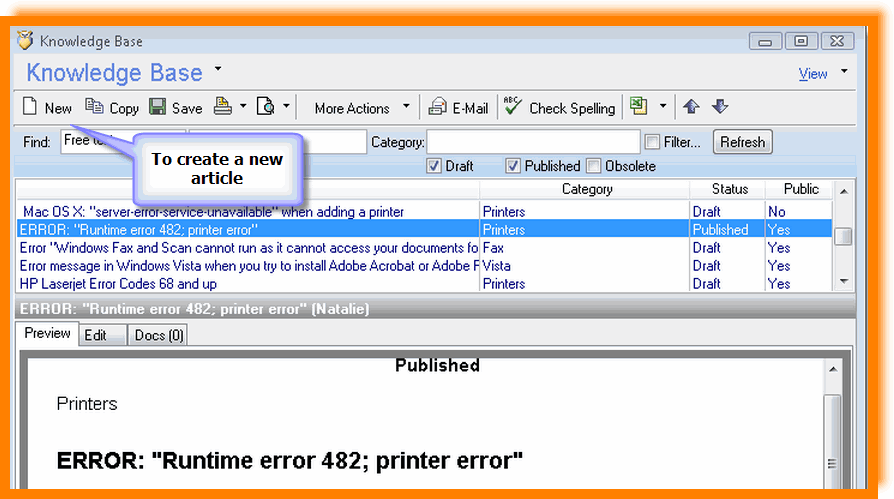Image resolution: width=894 pixels, height=499 pixels.
Task: Enable the Obsolete checkbox
Action: tap(594, 166)
